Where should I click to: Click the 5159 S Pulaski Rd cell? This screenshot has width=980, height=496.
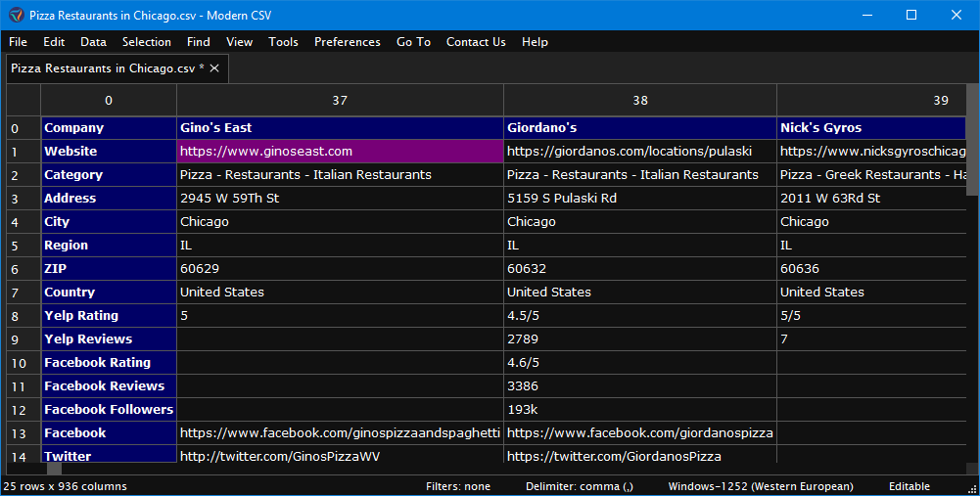tap(640, 198)
